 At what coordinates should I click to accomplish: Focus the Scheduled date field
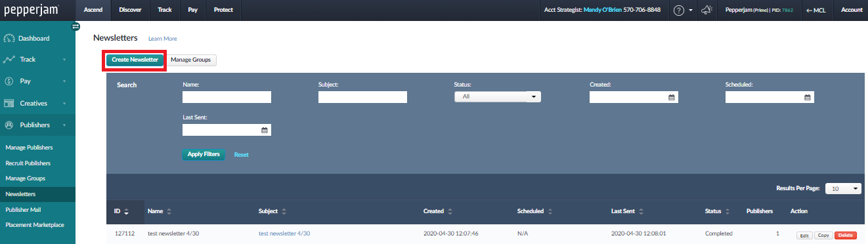[770, 97]
